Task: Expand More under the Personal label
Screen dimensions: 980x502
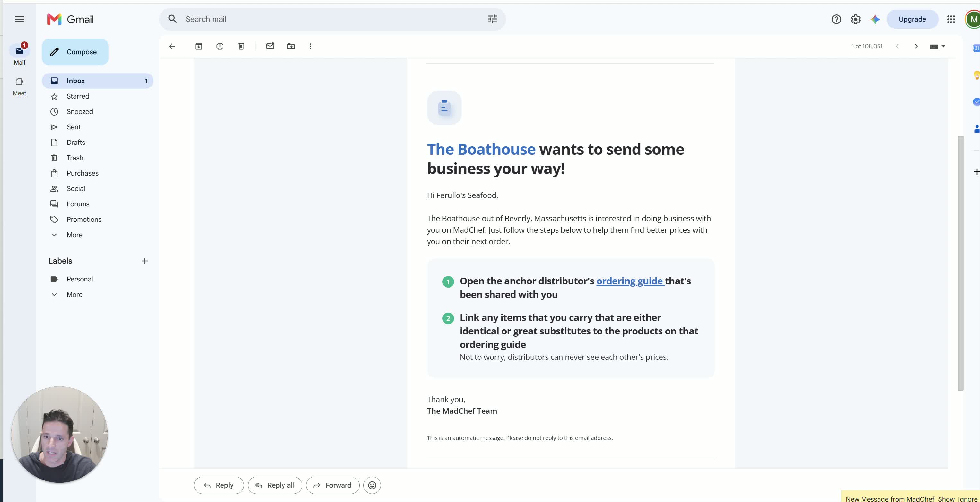Action: point(74,294)
